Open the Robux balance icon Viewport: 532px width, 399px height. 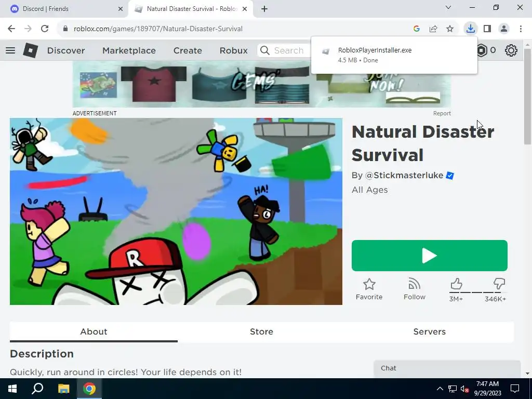click(482, 50)
